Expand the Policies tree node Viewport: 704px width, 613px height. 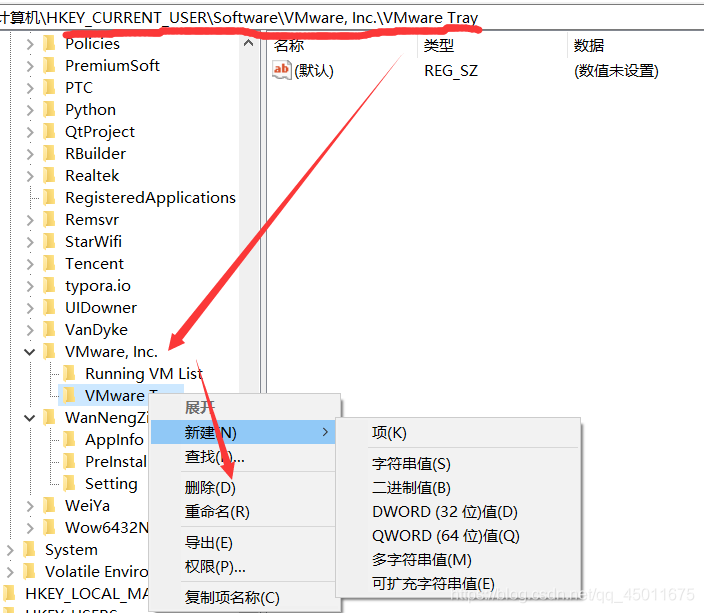[x=29, y=44]
